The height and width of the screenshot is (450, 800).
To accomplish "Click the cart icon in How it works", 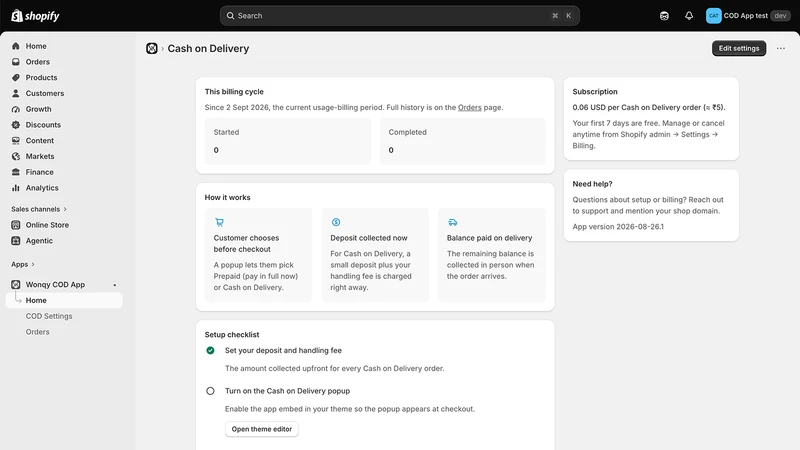I will (x=219, y=222).
